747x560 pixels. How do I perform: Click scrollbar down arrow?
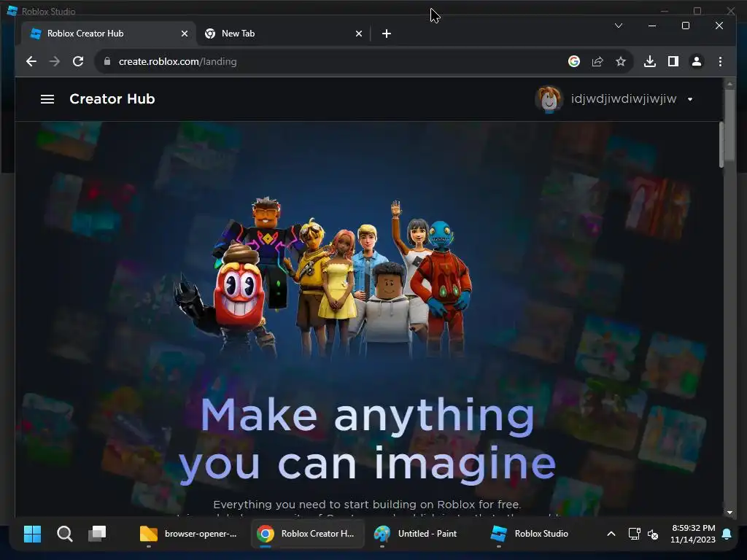point(729,513)
